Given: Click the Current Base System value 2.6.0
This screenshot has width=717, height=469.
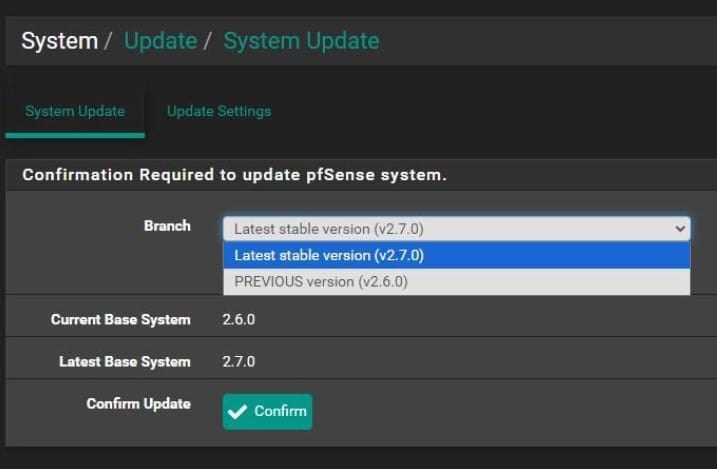Looking at the screenshot, I should 239,320.
